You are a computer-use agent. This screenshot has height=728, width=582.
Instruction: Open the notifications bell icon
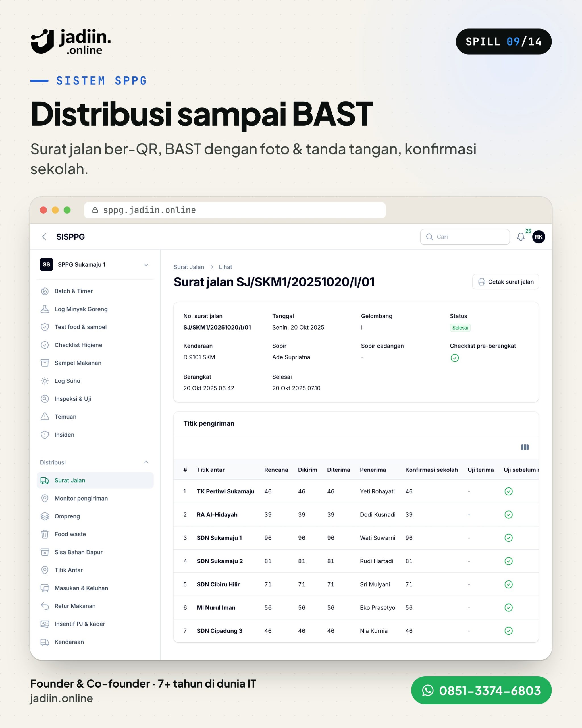[x=521, y=237]
